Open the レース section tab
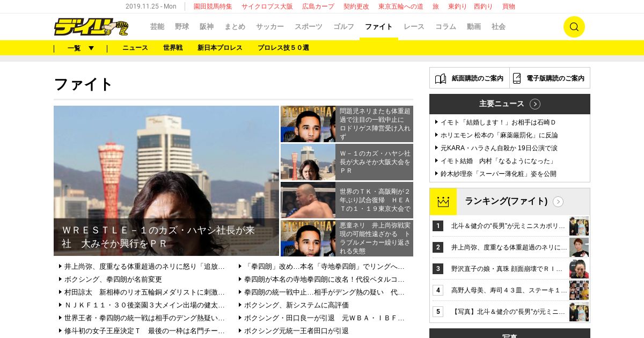Image resolution: width=644 pixels, height=338 pixels. tap(414, 26)
